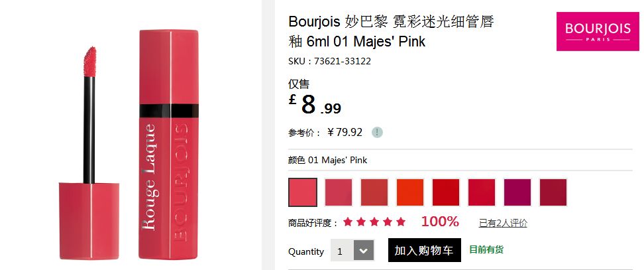Pick the last dark burgundy swatch
The image size is (644, 270).
pos(553,192)
